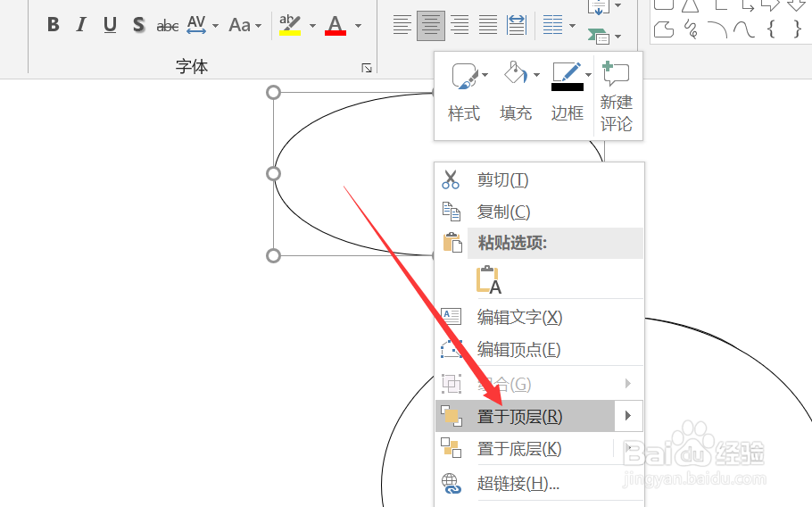Paste keeping text only option

(488, 280)
